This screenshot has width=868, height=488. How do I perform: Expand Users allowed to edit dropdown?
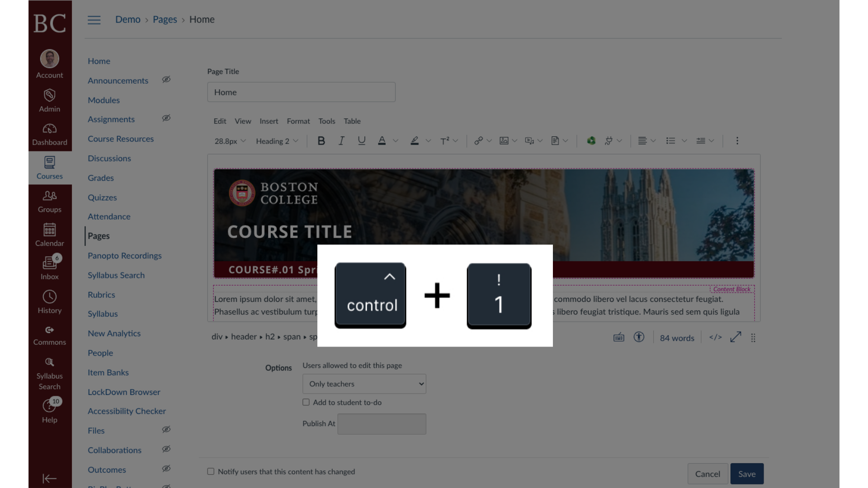363,383
